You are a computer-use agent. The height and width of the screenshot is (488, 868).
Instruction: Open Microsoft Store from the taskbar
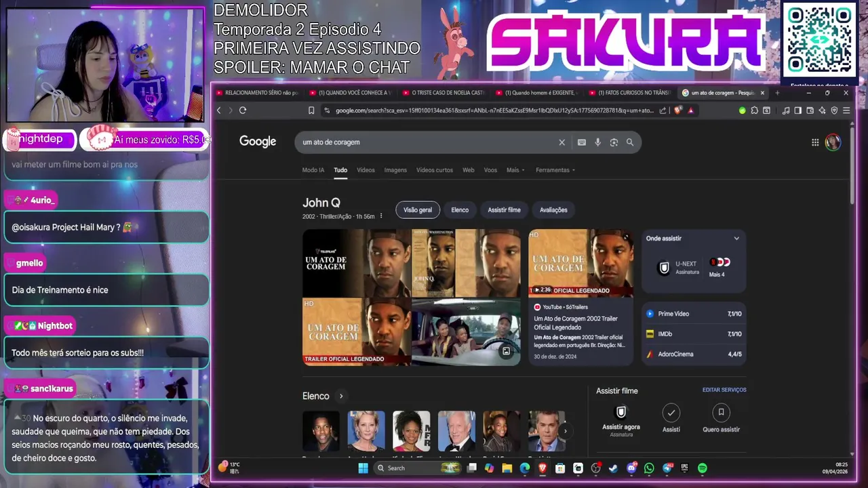[x=560, y=468]
